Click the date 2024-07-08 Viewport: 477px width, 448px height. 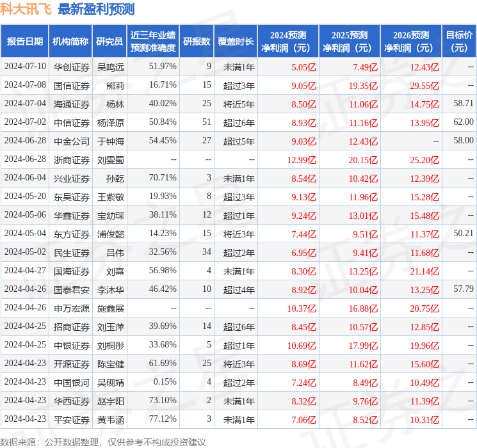point(25,85)
